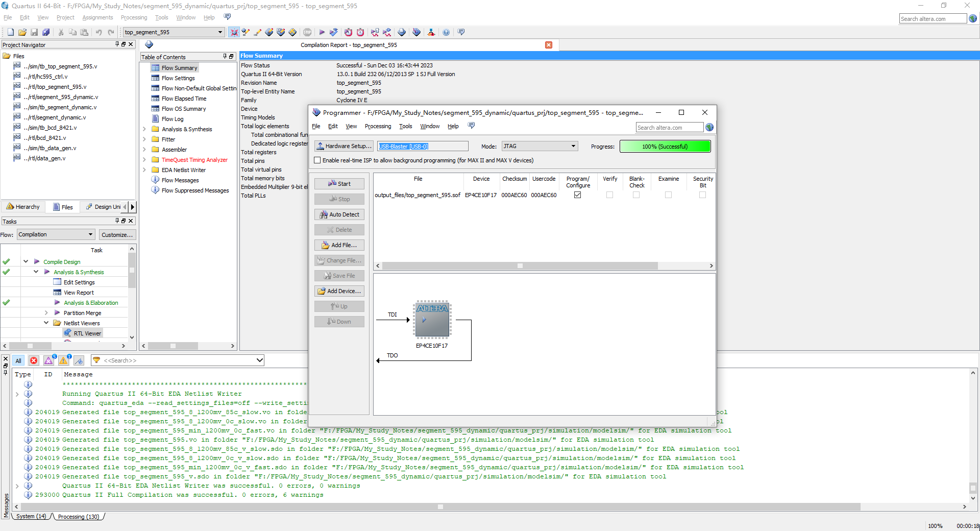
Task: Switch to the Hierarchy tab
Action: tap(23, 207)
